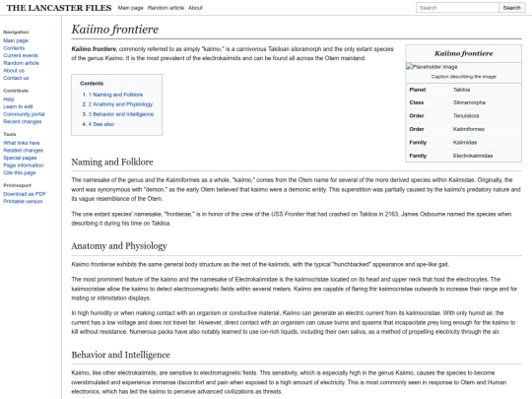Click the Lancaster Files site title
Viewport: 532px width, 399px height.
click(59, 8)
